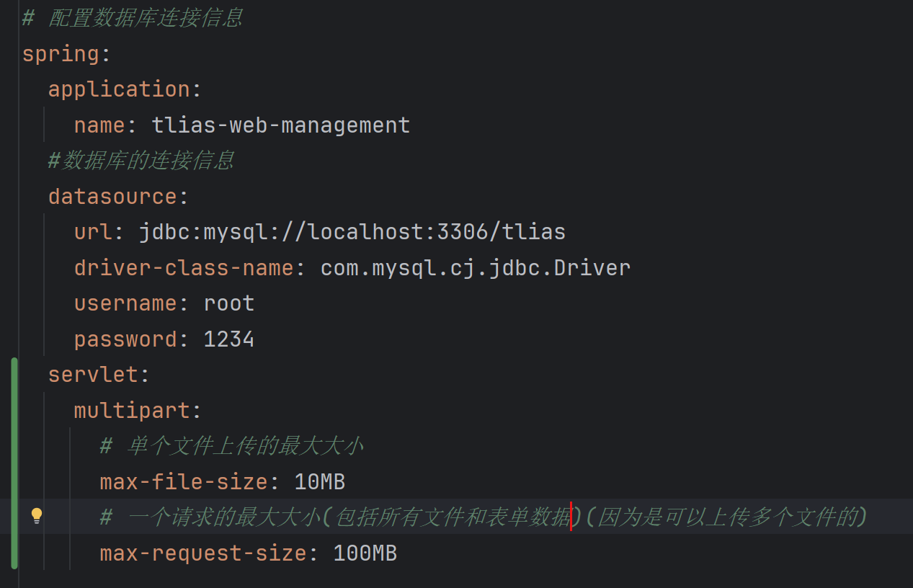The image size is (913, 588).
Task: Click the "datasource" key
Action: point(112,197)
